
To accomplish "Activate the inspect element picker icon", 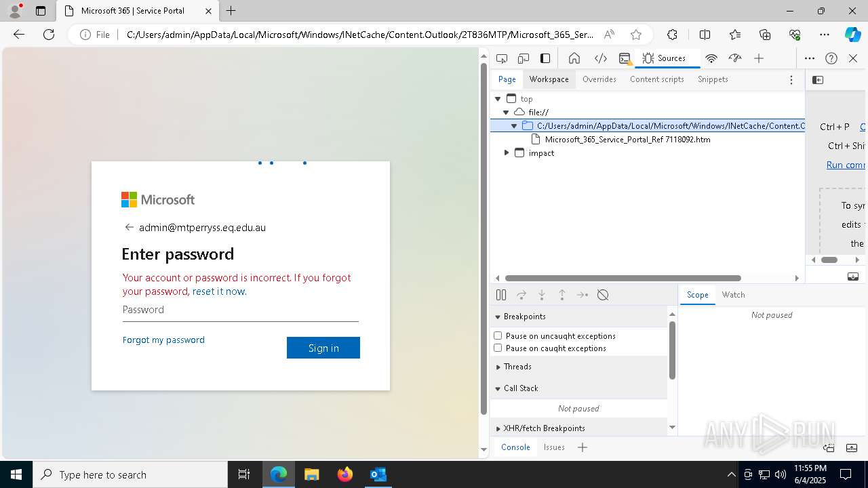I will click(x=502, y=58).
